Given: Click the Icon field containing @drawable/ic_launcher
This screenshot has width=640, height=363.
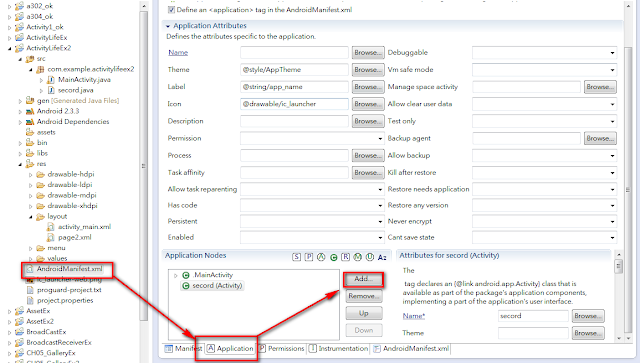Looking at the screenshot, I should point(294,104).
